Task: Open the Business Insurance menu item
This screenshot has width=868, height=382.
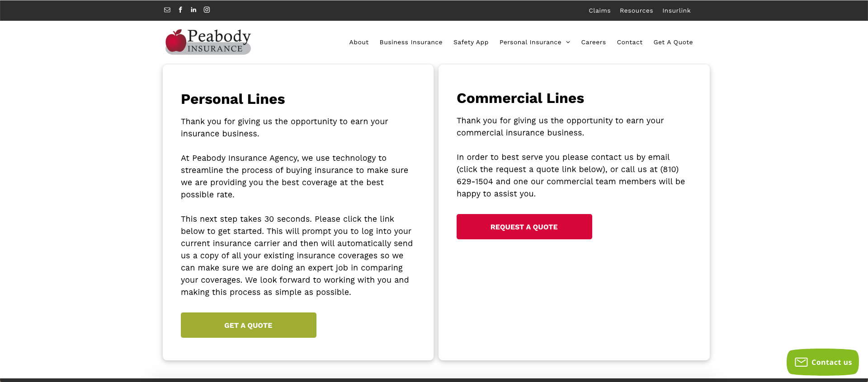Action: pos(411,42)
